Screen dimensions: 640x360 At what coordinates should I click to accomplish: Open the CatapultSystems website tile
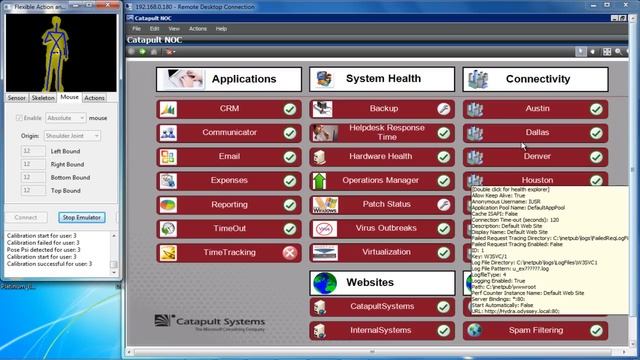(x=382, y=307)
